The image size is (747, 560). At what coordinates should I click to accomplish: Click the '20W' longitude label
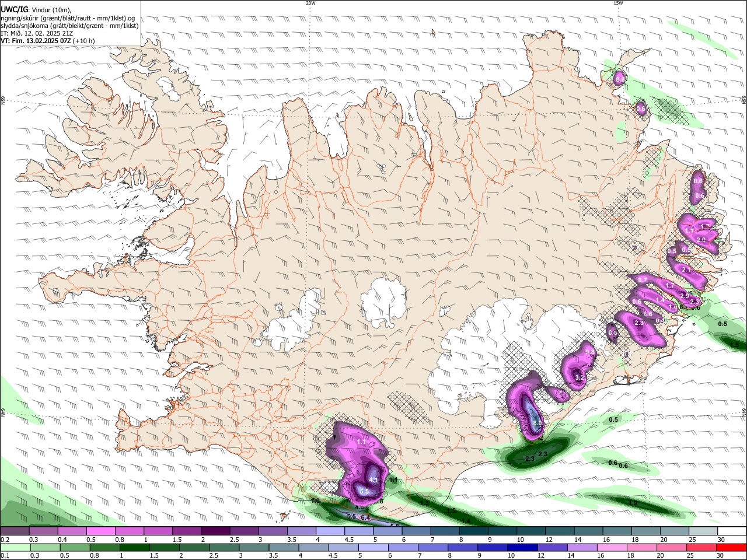click(x=310, y=3)
